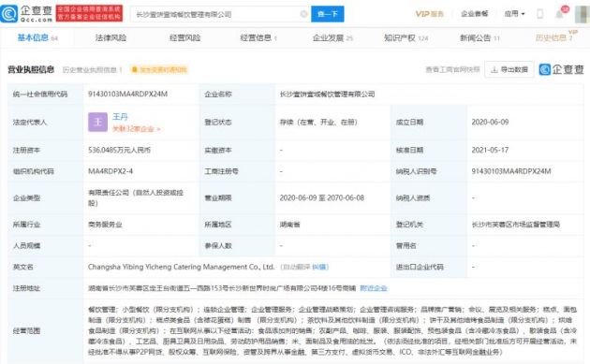
Task: Click the purple 王 avatar of legal representative
Action: click(97, 123)
